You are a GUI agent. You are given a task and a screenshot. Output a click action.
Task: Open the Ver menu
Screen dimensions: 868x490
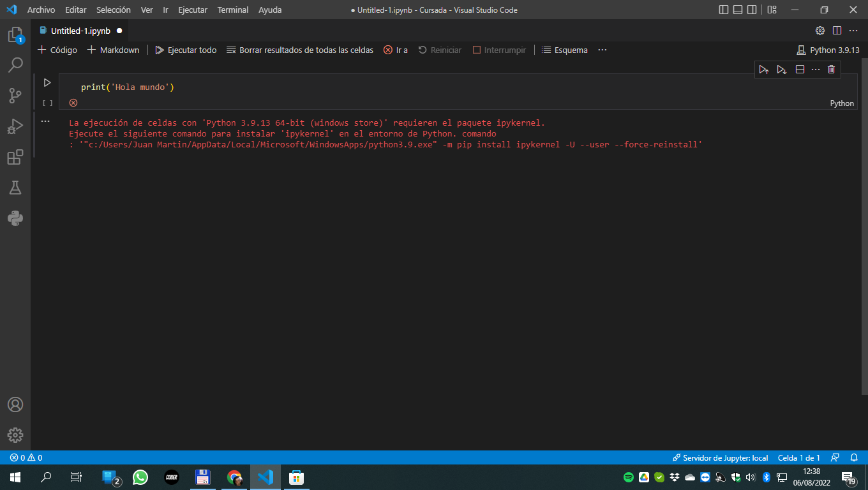click(147, 10)
